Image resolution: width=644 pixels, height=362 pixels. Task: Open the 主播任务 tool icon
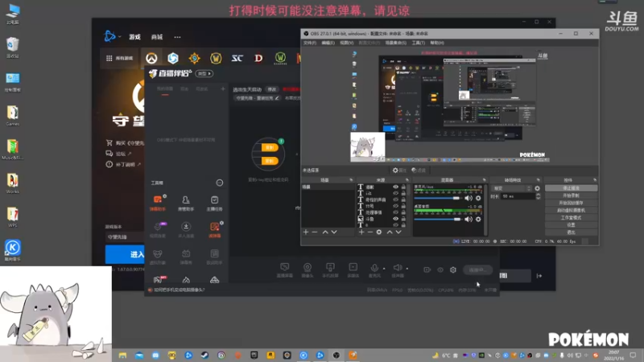point(214,204)
